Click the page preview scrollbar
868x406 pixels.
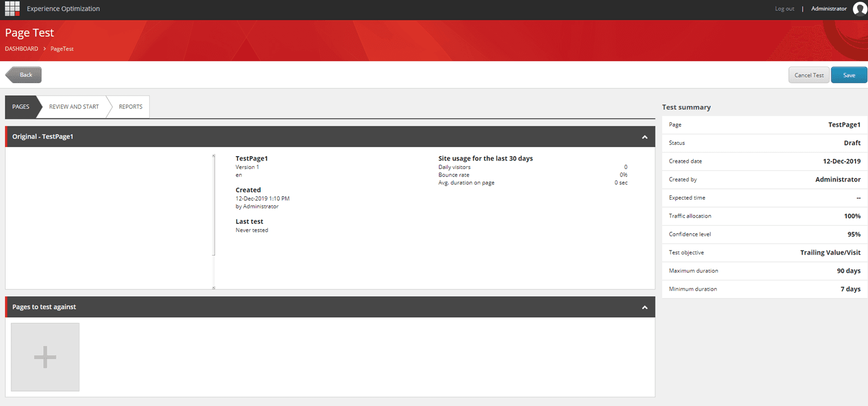pos(214,222)
